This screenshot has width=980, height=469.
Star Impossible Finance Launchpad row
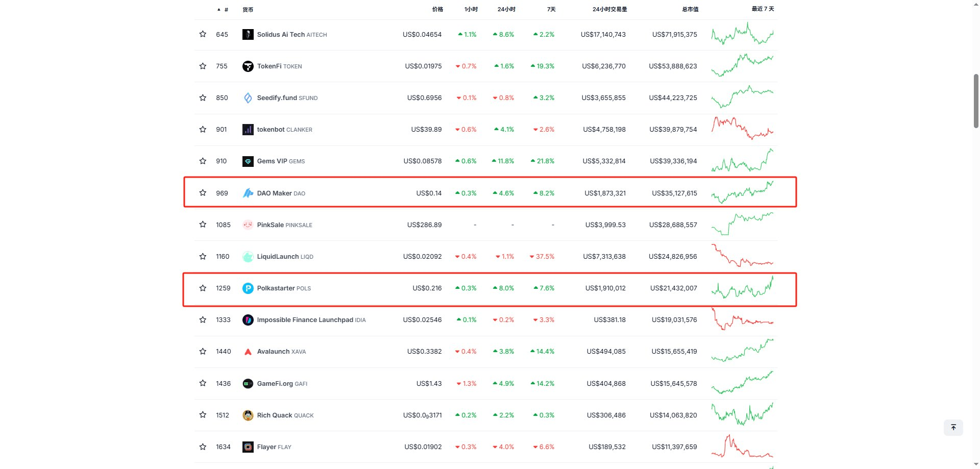coord(203,320)
